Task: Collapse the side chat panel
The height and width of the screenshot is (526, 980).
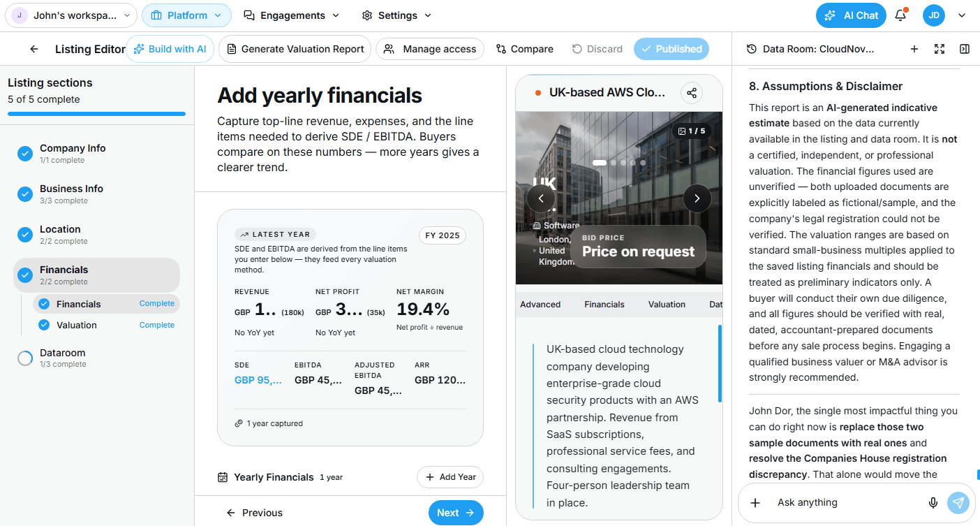Action: pos(965,49)
